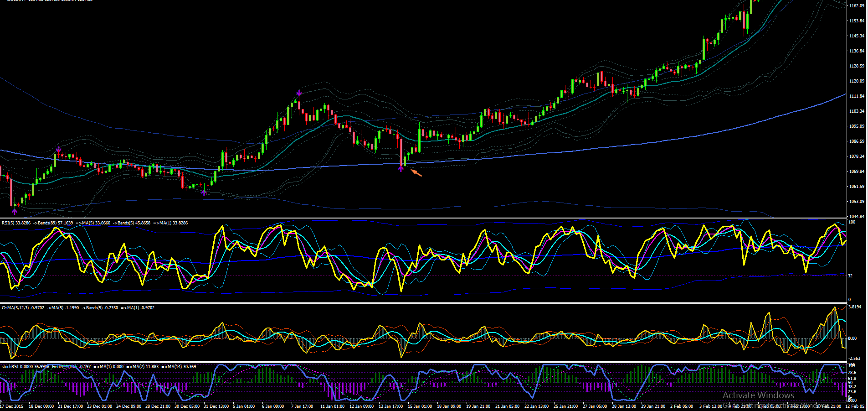Click the 28 Jan 13:00 time label
Image resolution: width=868 pixels, height=411 pixels.
(x=624, y=406)
